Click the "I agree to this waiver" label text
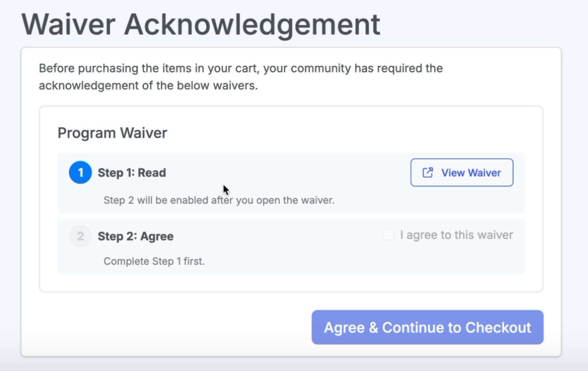Screen dimensions: 588x371 pos(456,235)
